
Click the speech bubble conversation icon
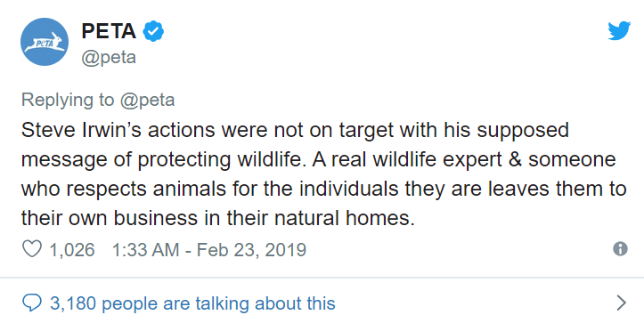tap(32, 303)
